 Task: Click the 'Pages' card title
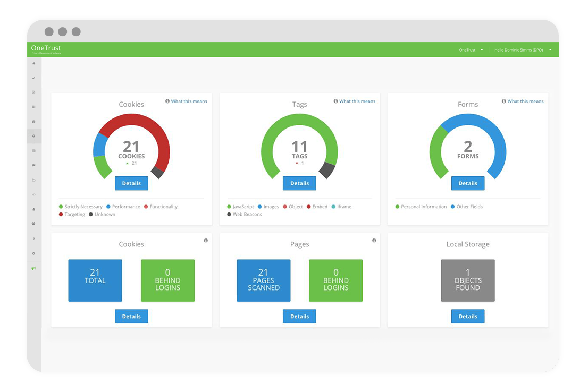pos(300,244)
